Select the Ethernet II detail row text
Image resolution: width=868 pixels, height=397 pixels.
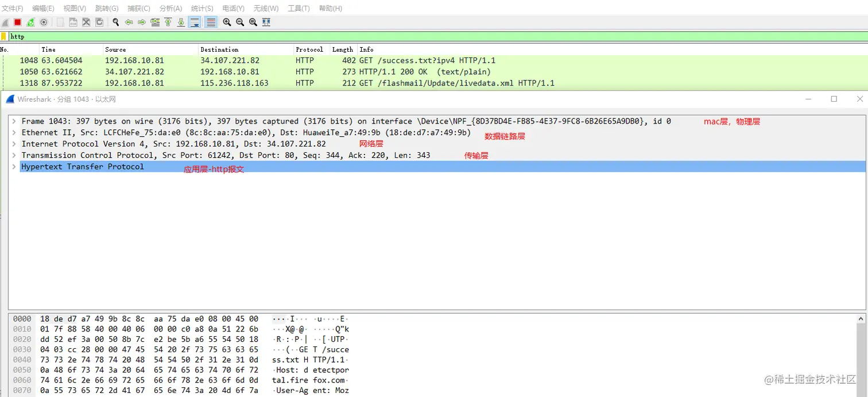pos(246,133)
